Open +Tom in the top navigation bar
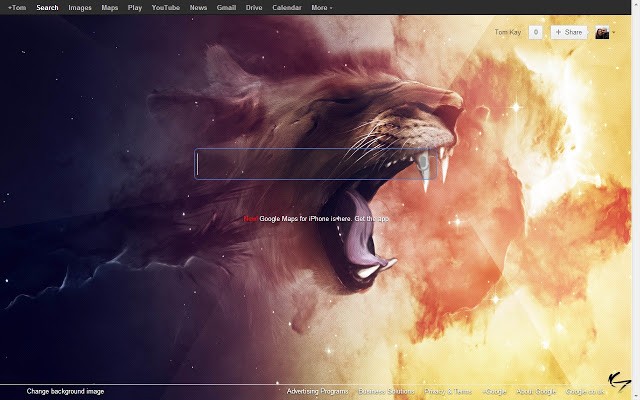This screenshot has width=640, height=400. (x=17, y=7)
